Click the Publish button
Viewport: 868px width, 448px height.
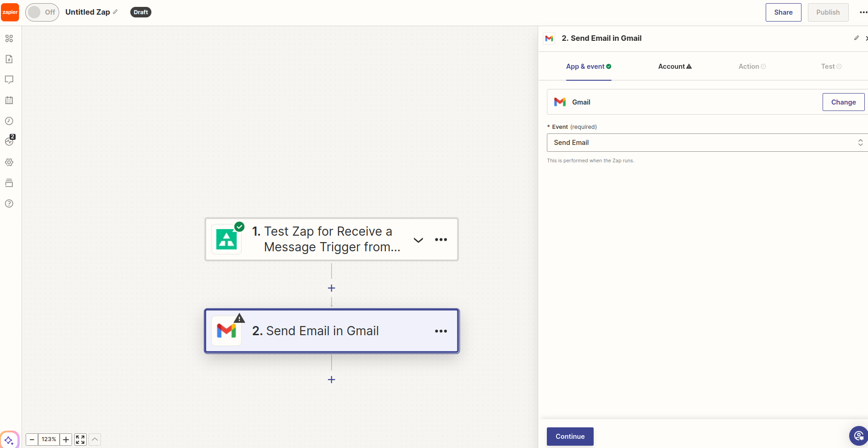click(x=828, y=12)
